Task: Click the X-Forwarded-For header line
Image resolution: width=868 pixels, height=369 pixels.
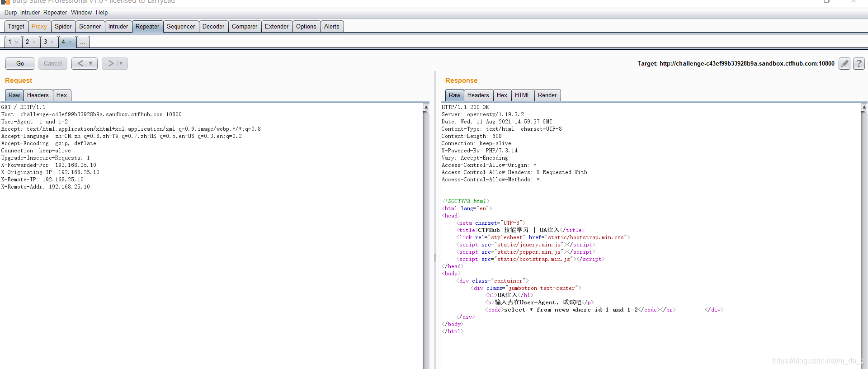Action: click(x=48, y=165)
